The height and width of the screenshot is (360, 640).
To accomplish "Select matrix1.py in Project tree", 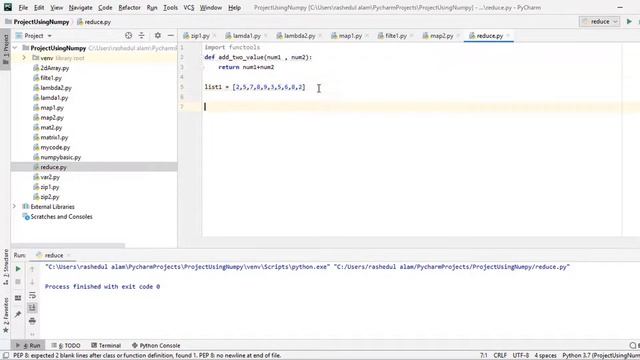I will [54, 138].
